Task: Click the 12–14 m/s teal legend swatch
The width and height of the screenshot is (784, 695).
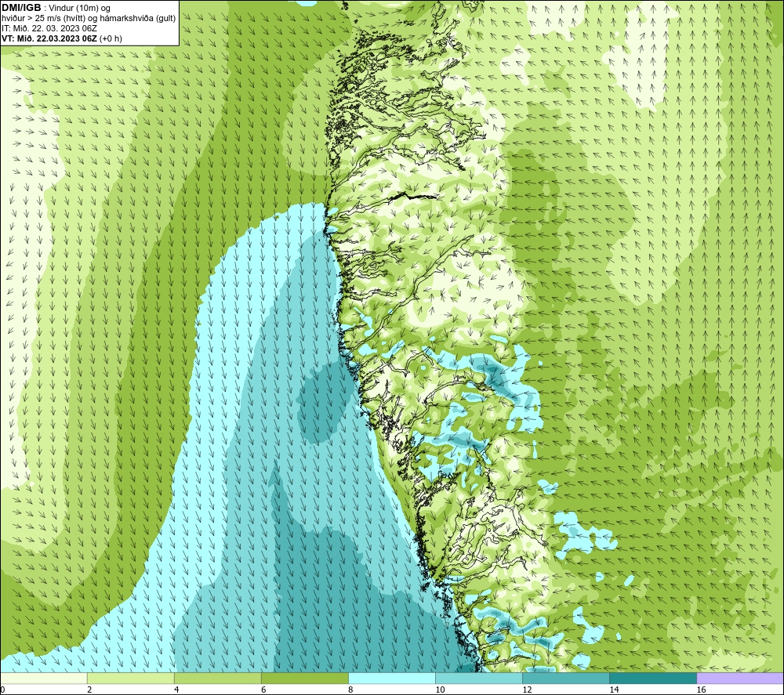Action: click(565, 678)
